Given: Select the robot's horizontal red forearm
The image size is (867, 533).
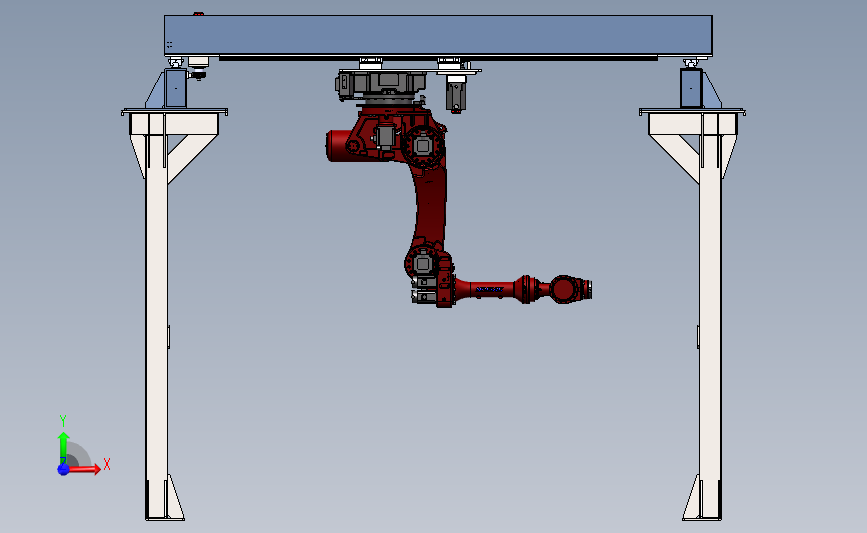Looking at the screenshot, I should tap(492, 289).
